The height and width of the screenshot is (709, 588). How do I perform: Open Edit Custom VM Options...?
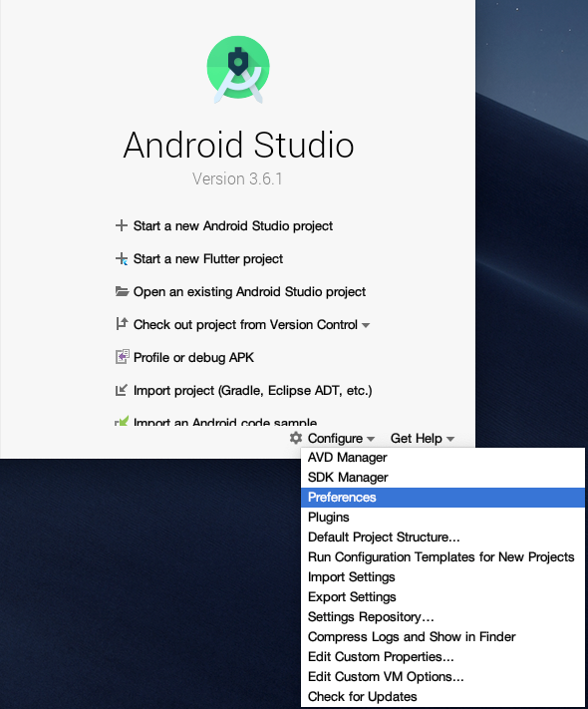click(x=442, y=676)
